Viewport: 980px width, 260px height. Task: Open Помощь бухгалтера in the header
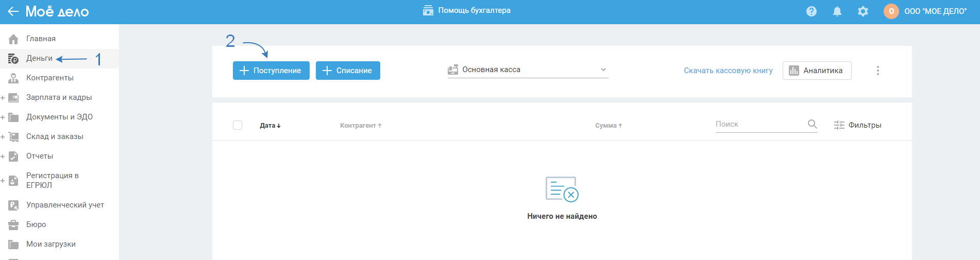[x=474, y=10]
